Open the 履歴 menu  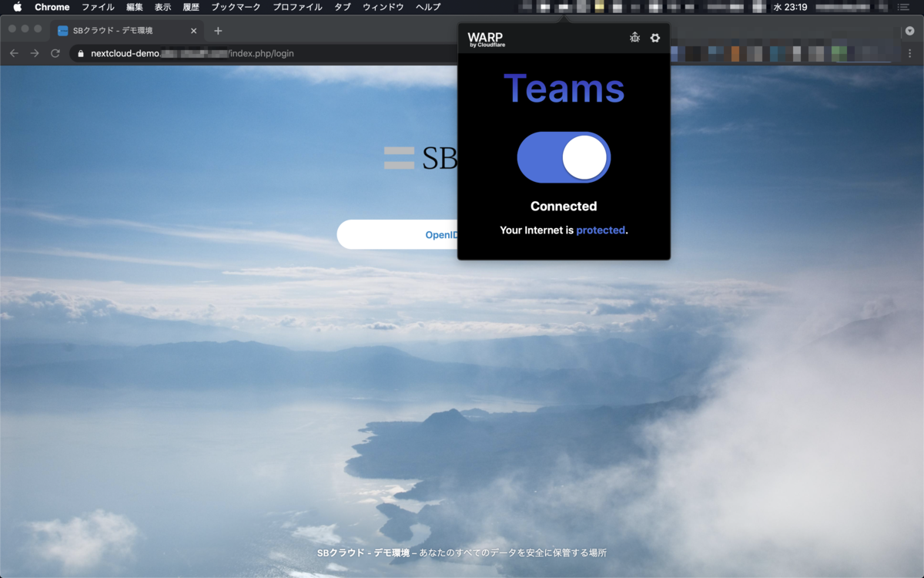[x=191, y=7]
